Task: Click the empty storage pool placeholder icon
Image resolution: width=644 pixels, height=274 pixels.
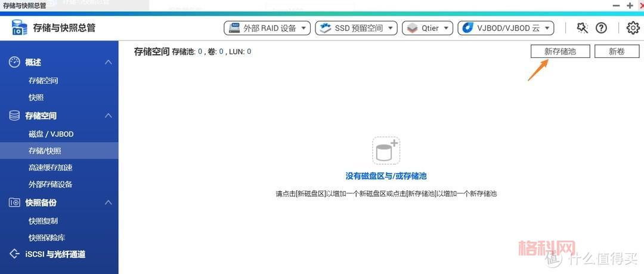Action: (x=386, y=150)
